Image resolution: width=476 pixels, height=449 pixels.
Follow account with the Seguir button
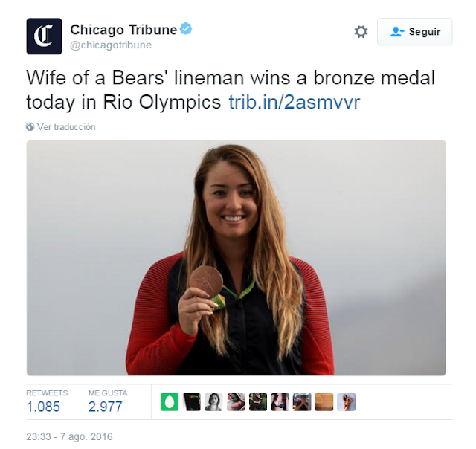(415, 32)
